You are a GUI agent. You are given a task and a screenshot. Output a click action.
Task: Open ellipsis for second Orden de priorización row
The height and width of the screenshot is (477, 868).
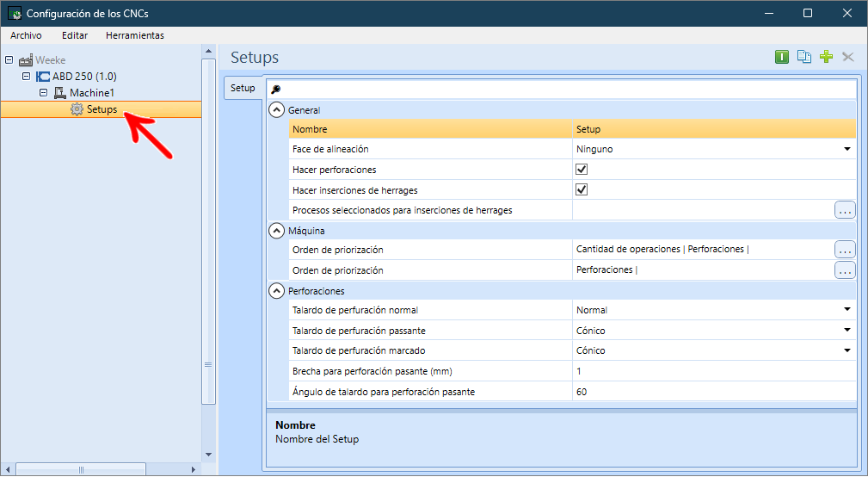pos(845,270)
